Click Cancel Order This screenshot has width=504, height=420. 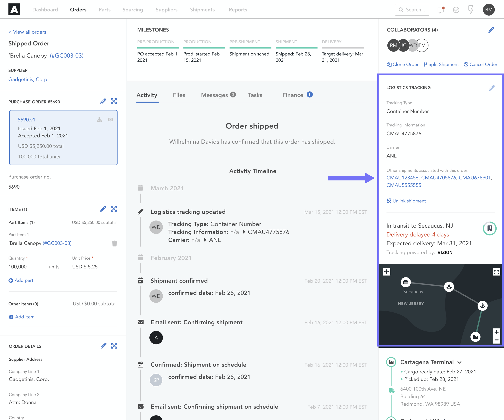[x=480, y=64]
